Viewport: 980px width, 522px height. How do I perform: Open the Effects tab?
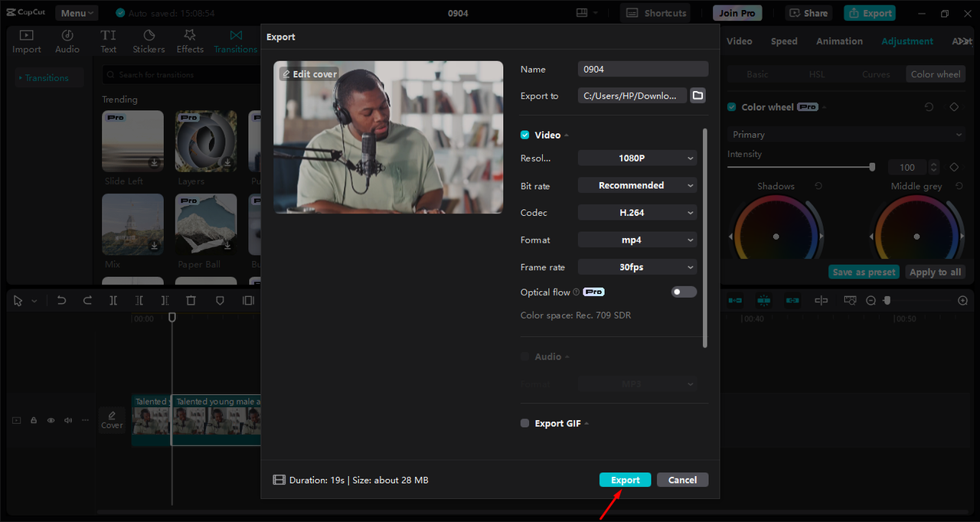pos(190,41)
